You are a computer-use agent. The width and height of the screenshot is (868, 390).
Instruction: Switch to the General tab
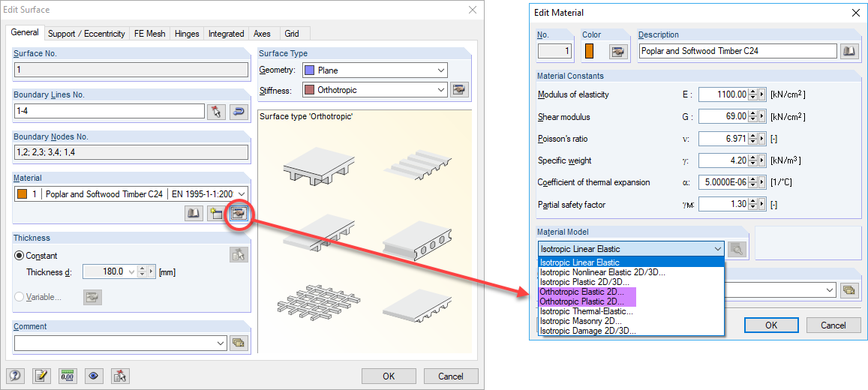pyautogui.click(x=25, y=33)
